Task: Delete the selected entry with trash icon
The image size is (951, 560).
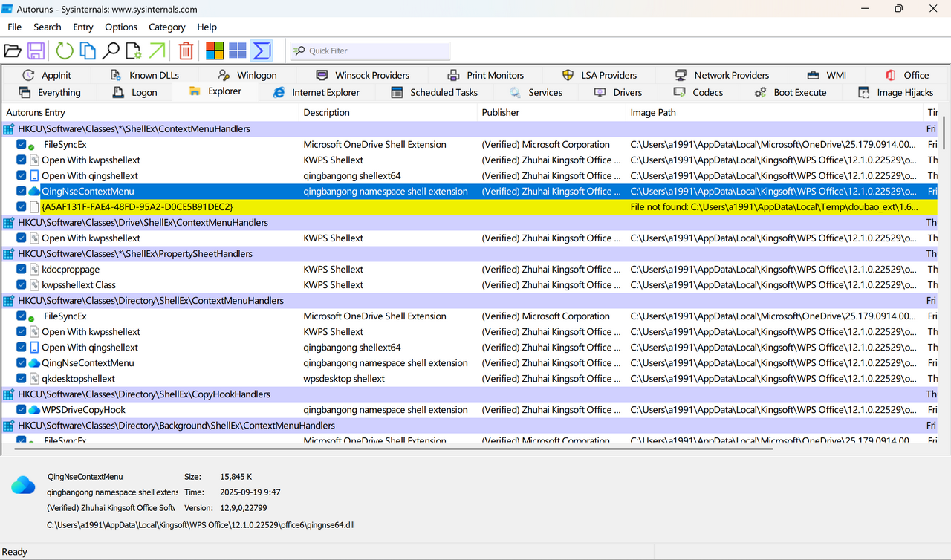Action: 186,51
